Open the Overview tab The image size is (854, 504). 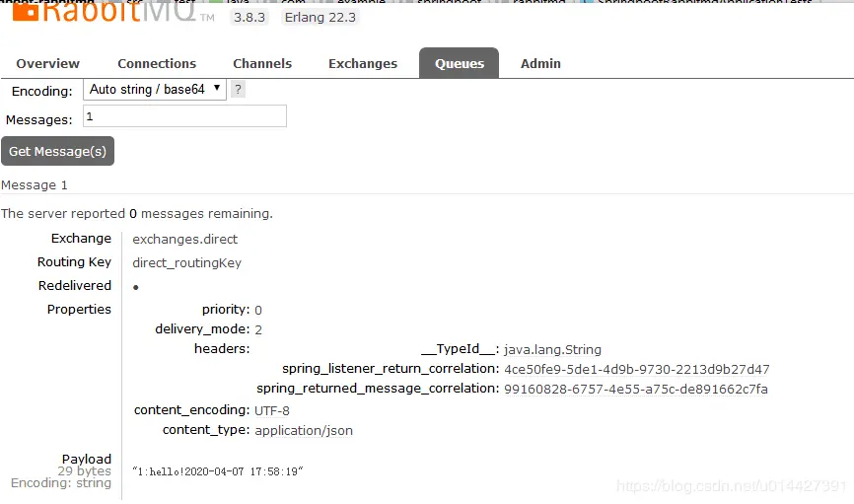tap(48, 64)
